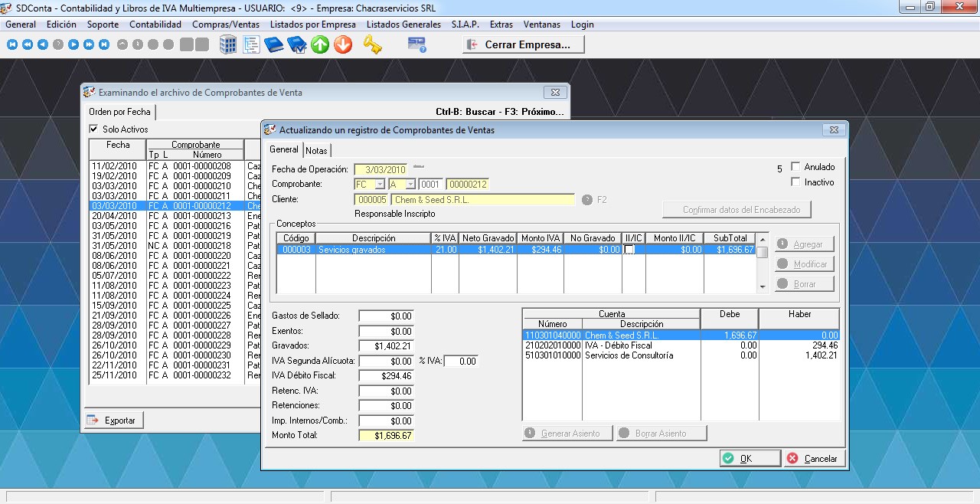
Task: Click the SD help icon in toolbar
Action: (416, 44)
